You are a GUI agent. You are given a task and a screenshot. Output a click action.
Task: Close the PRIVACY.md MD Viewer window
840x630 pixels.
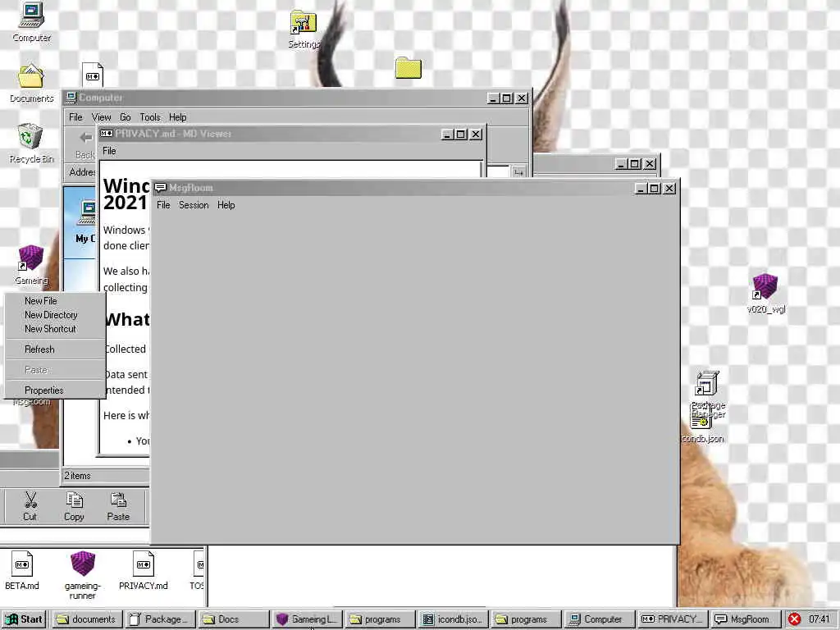coord(476,135)
